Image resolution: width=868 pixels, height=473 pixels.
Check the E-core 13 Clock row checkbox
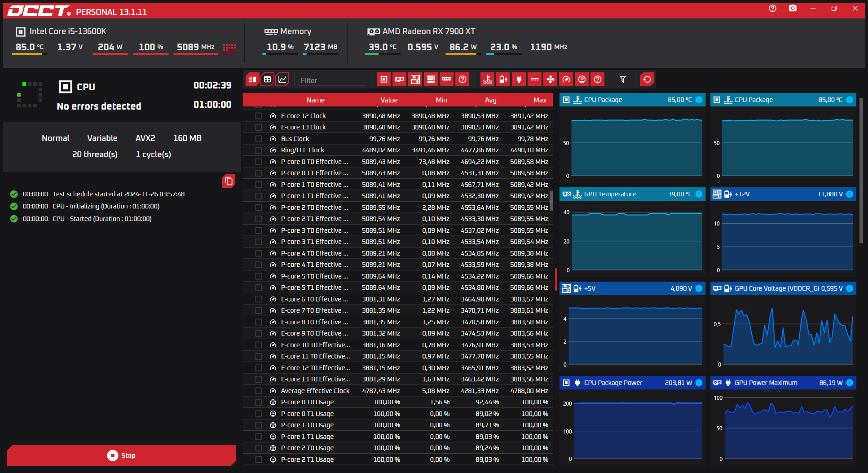coord(259,127)
